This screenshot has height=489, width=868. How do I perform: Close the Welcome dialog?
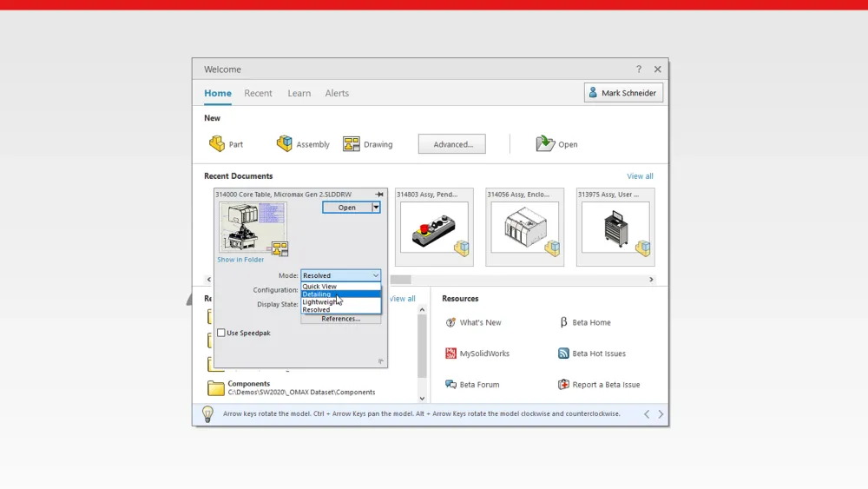click(x=658, y=69)
